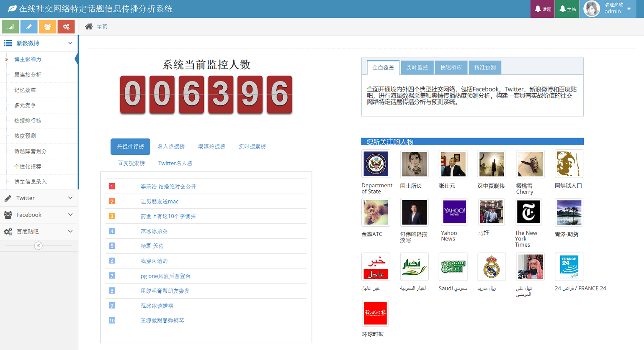Open Department of State profile picture
644x350 pixels.
tap(376, 164)
